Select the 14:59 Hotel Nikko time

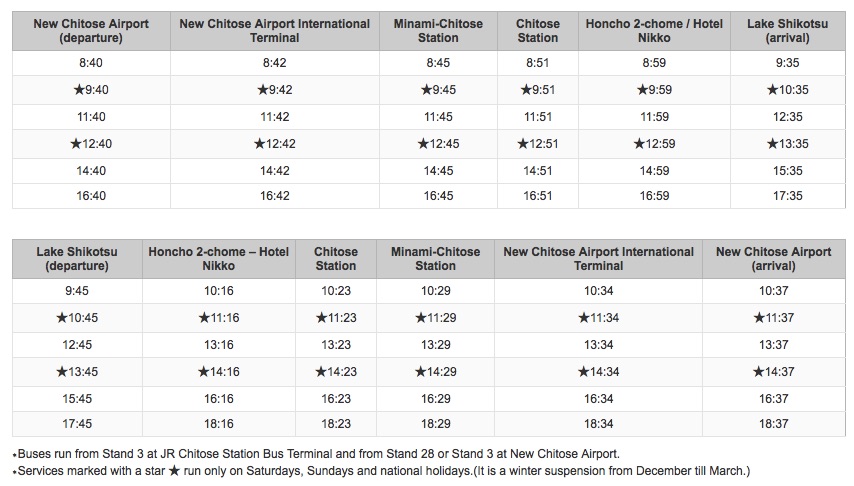654,171
